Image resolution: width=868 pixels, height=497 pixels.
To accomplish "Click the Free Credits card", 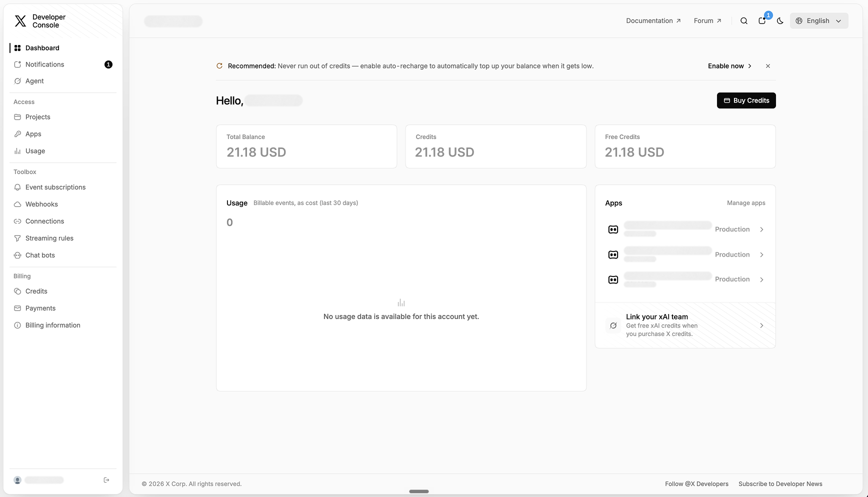I will [685, 146].
